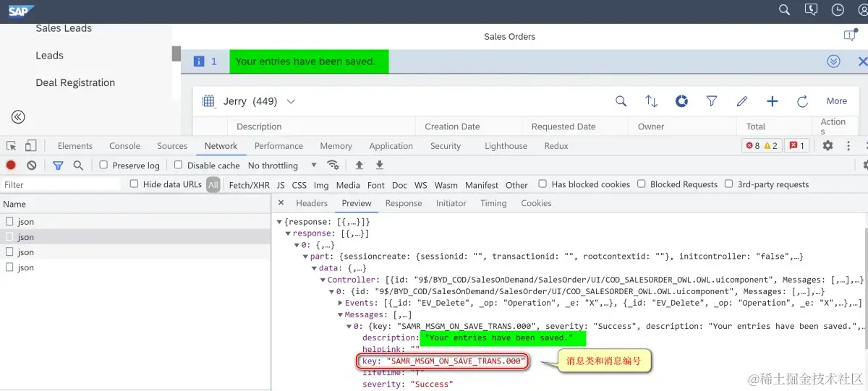Open the clock history icon in header
This screenshot has width=868, height=391.
coord(838,10)
